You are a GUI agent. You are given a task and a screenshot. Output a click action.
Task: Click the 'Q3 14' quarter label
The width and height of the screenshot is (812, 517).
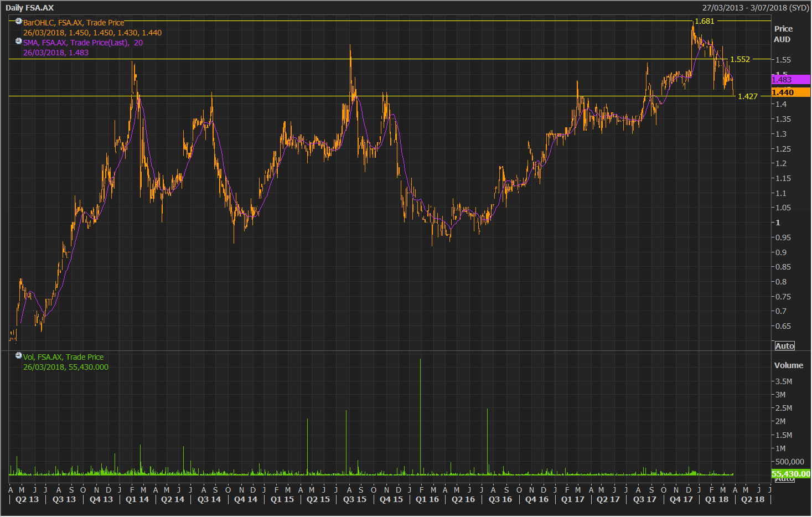(x=209, y=499)
